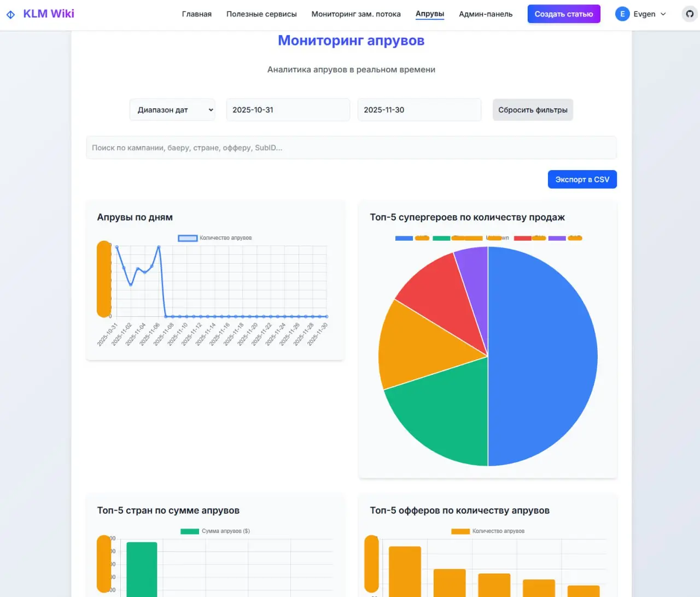Viewport: 700px width, 597px height.
Task: Click the final line chart point at 2025-11-30
Action: click(327, 316)
